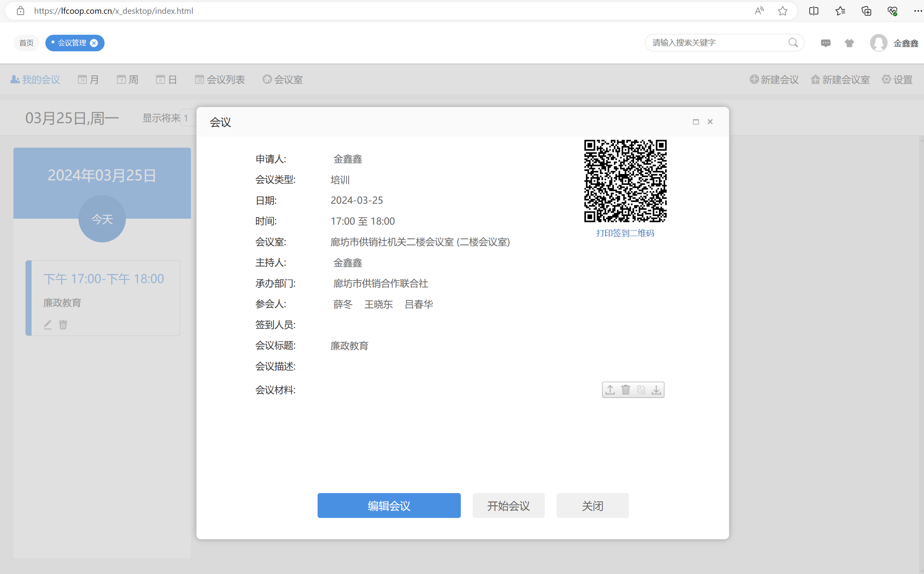
Task: Open 设置 settings in toolbar
Action: 897,80
